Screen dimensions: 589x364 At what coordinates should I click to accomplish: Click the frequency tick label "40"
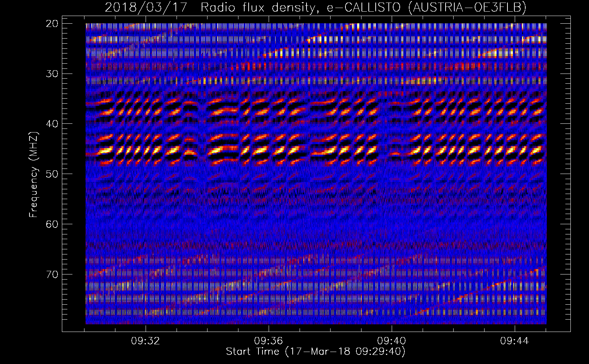52,124
